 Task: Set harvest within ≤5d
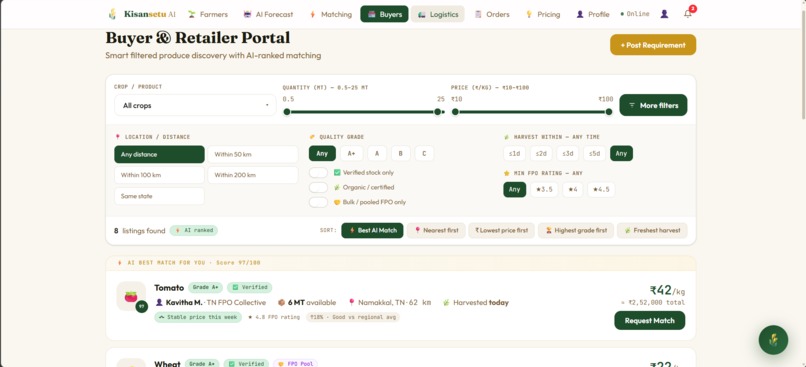[x=595, y=153]
